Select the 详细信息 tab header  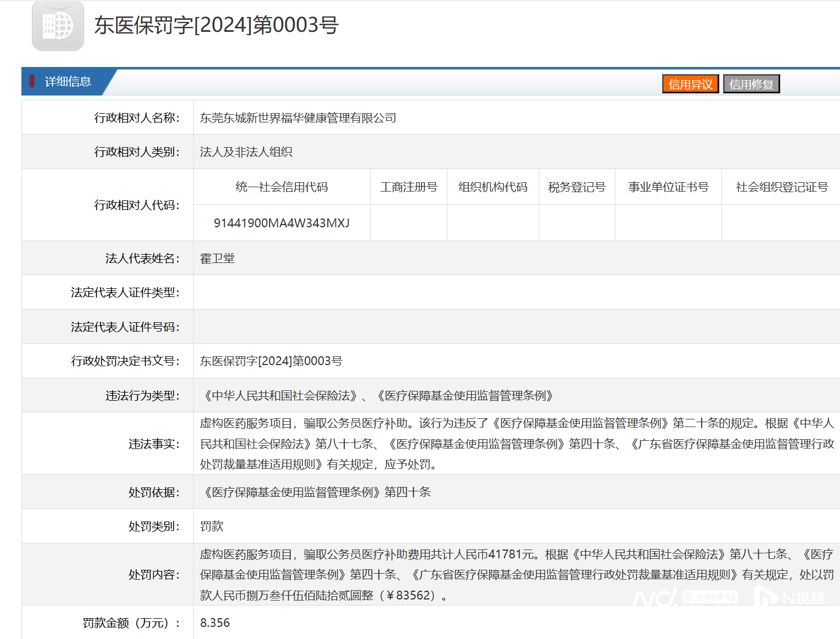coord(68,82)
